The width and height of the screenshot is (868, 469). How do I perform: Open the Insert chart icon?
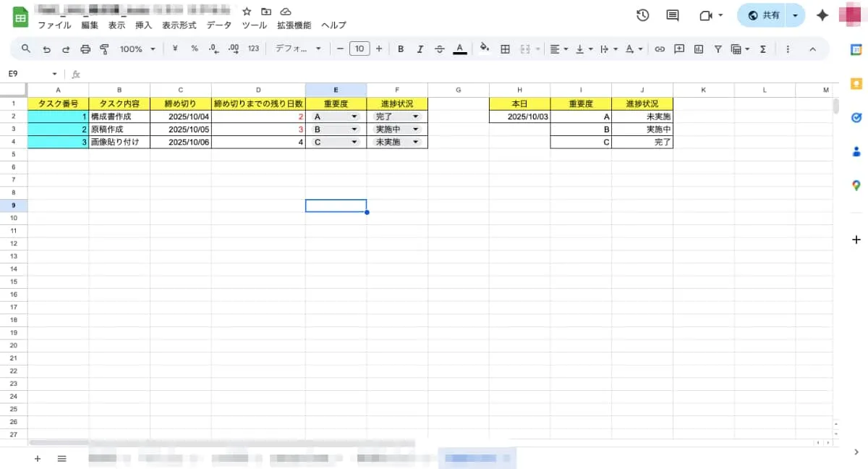[x=698, y=48]
